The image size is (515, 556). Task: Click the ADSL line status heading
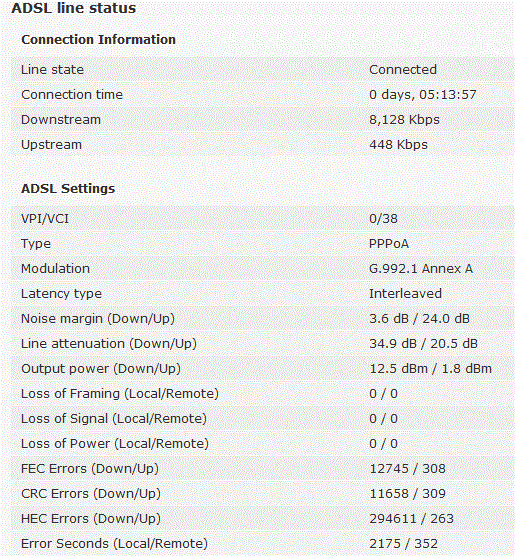point(74,8)
